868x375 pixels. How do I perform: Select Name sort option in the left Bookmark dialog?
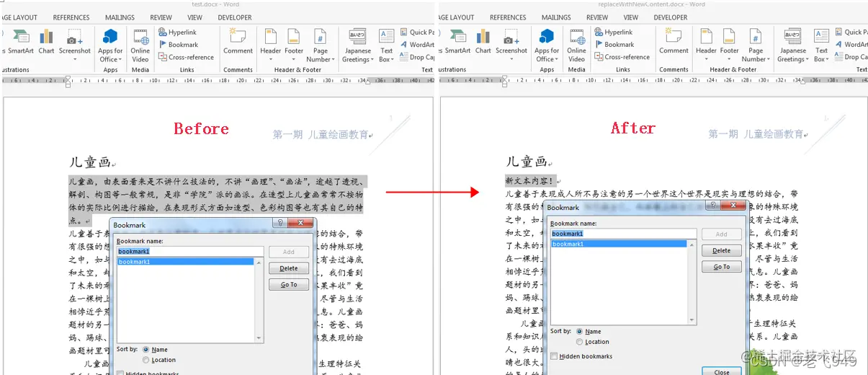(147, 350)
